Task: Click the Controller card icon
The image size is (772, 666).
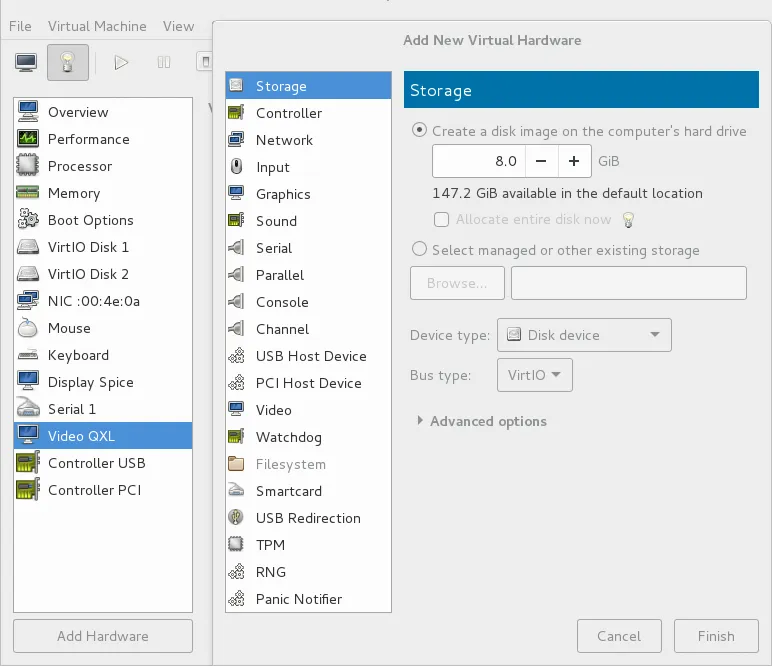Action: click(x=236, y=113)
